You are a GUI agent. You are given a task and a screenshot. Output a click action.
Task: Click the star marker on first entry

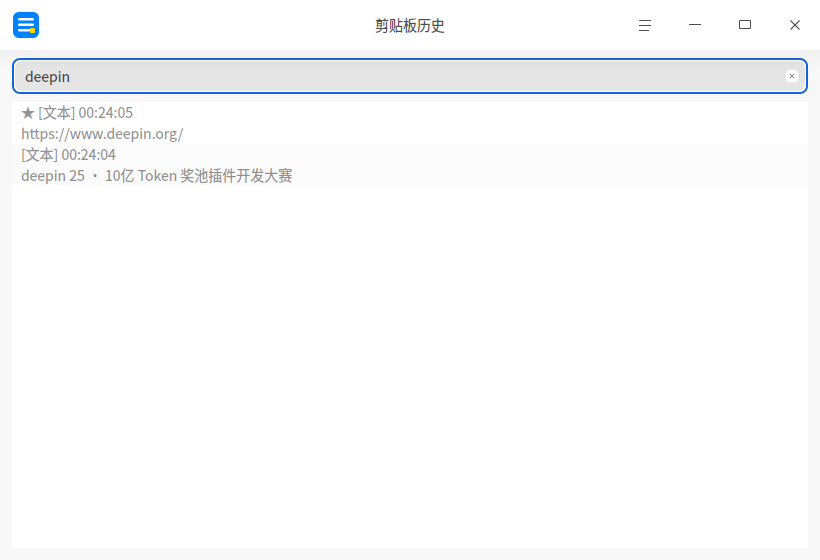pos(28,112)
